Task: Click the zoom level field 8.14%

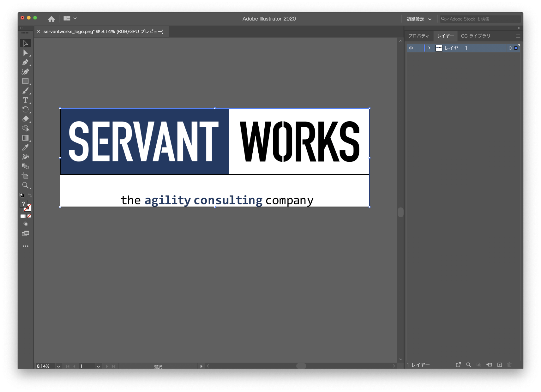Action: 45,366
